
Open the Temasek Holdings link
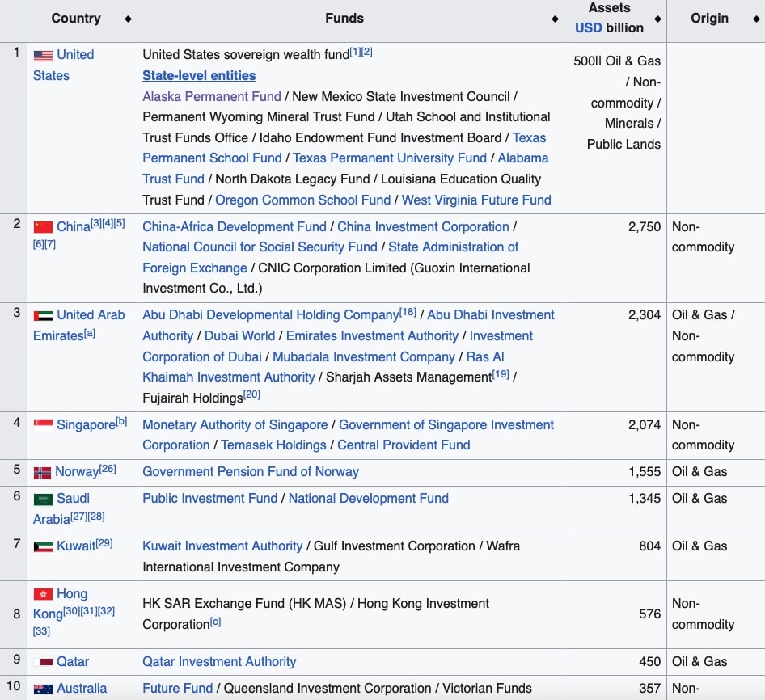(x=273, y=445)
